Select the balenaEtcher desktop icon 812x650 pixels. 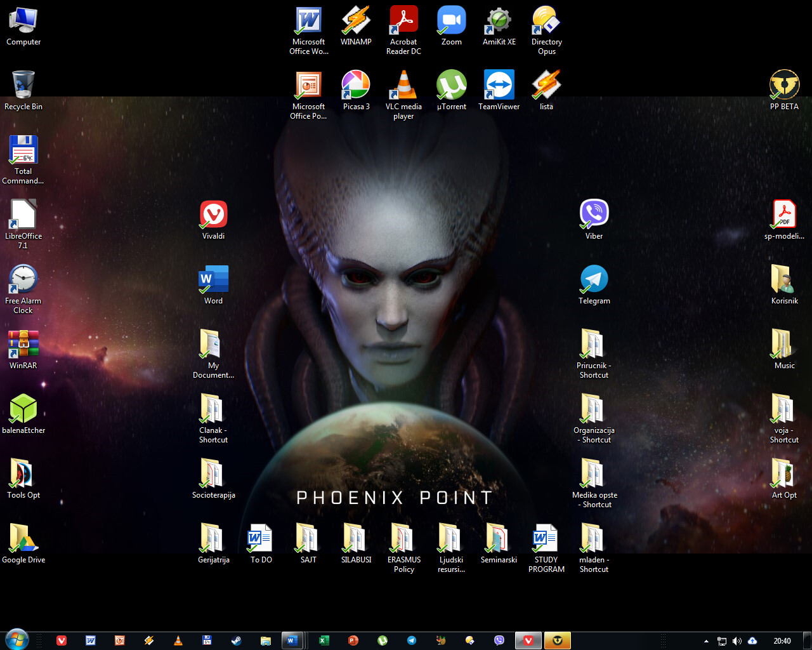tap(23, 409)
